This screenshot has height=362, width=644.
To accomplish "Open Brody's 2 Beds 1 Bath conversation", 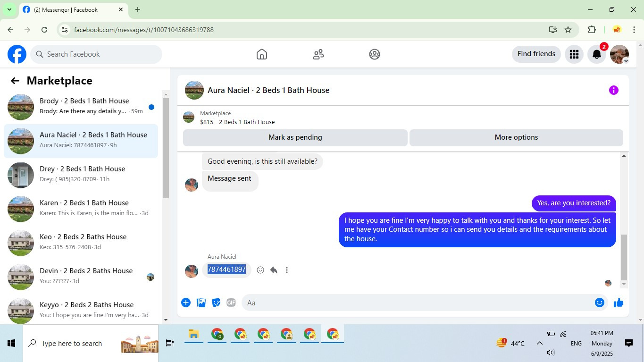I will tap(81, 107).
